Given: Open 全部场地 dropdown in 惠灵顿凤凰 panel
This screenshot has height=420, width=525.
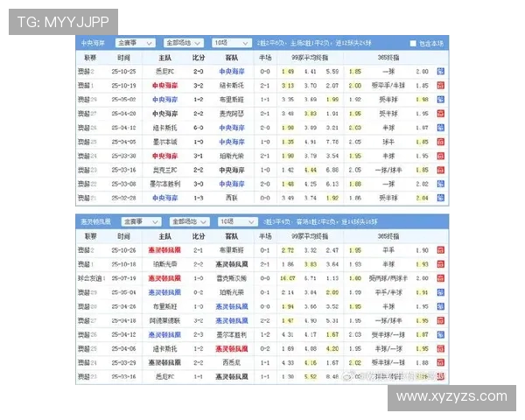Looking at the screenshot, I should tap(190, 221).
